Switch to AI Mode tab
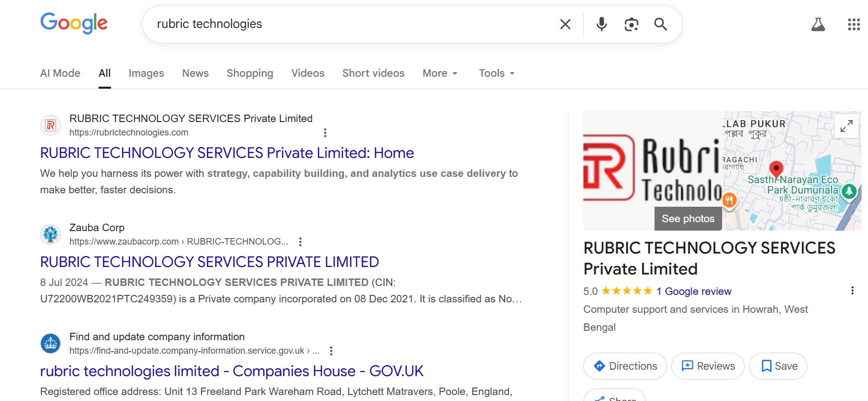 [60, 73]
